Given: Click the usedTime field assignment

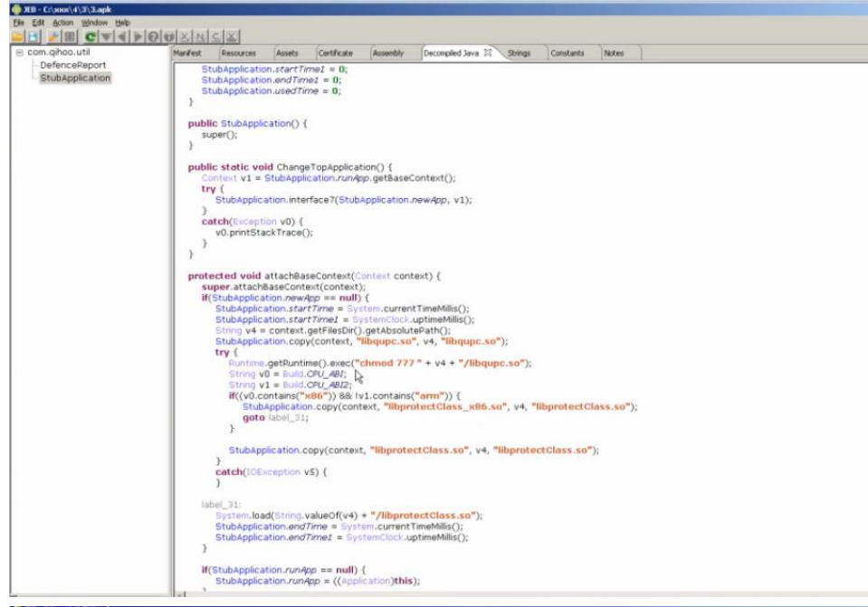Looking at the screenshot, I should click(x=272, y=90).
